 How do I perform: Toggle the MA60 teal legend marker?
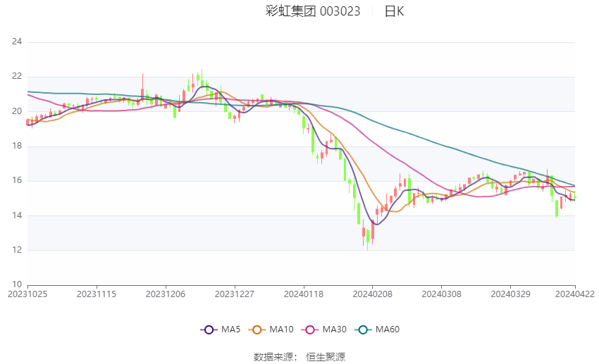364,330
